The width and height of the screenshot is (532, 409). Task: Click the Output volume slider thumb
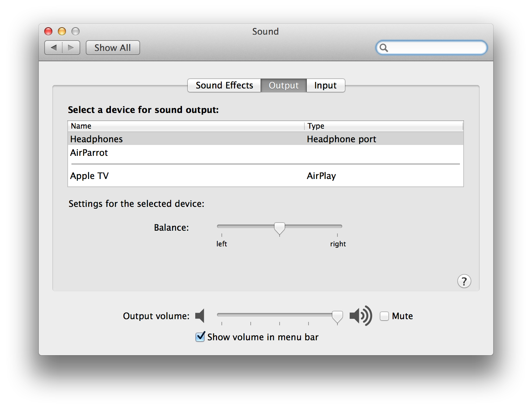(337, 317)
